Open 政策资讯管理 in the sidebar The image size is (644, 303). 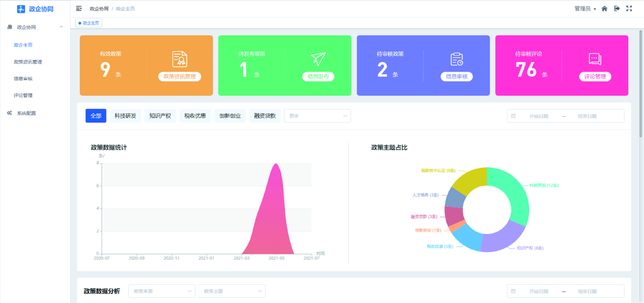(x=28, y=62)
